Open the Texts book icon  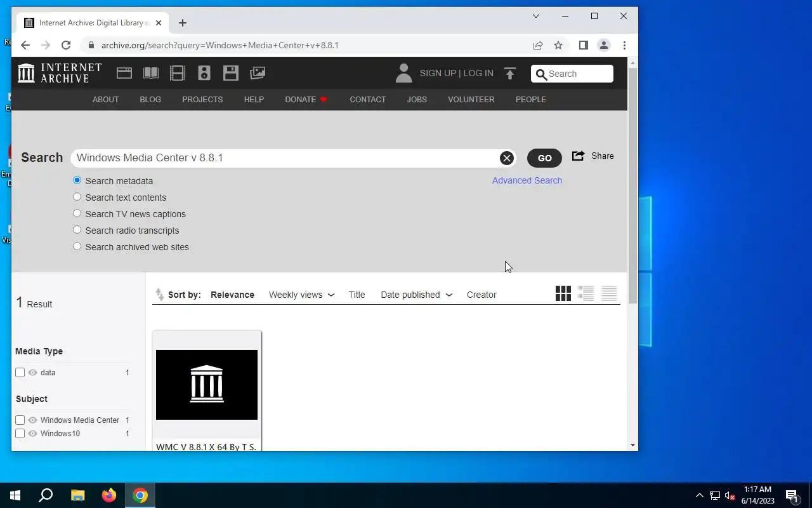pyautogui.click(x=151, y=73)
